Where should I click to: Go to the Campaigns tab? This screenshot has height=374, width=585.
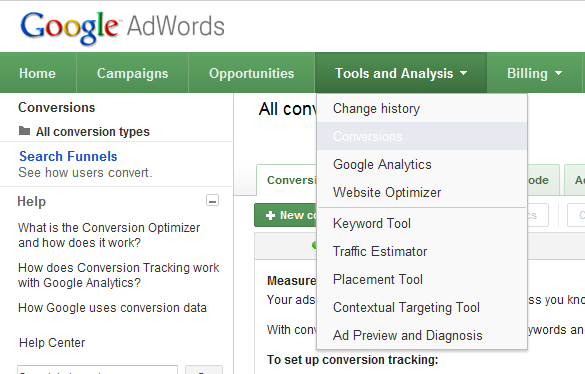[132, 73]
